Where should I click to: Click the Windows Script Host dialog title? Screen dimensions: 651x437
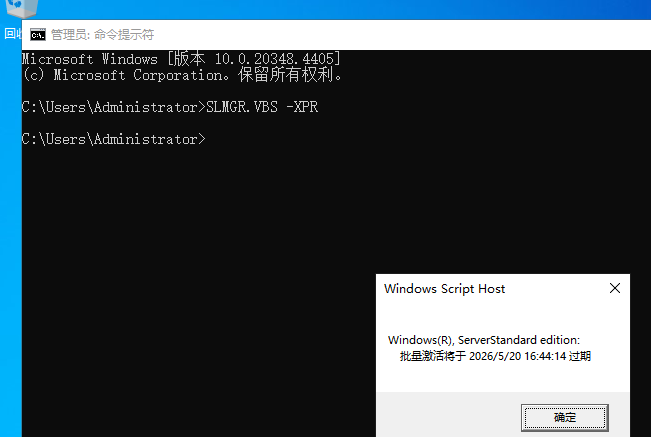click(444, 288)
